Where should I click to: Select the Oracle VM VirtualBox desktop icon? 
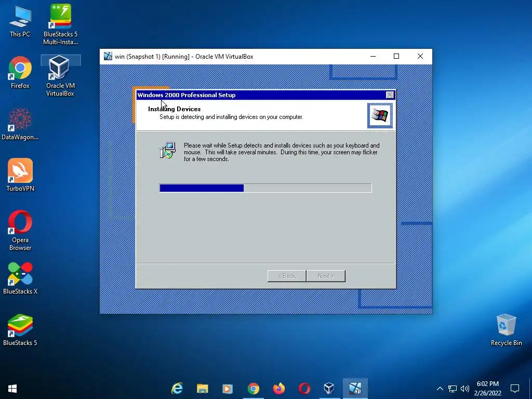pos(60,76)
